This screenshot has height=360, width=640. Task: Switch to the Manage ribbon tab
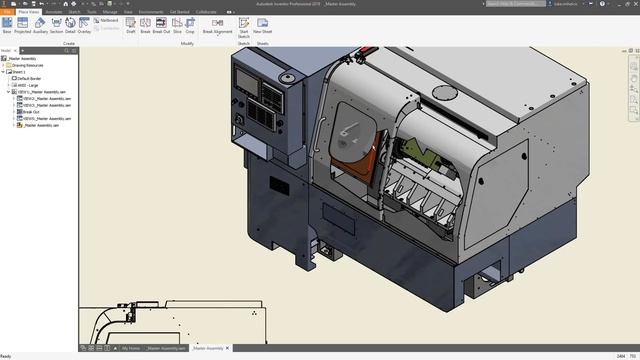tap(110, 12)
